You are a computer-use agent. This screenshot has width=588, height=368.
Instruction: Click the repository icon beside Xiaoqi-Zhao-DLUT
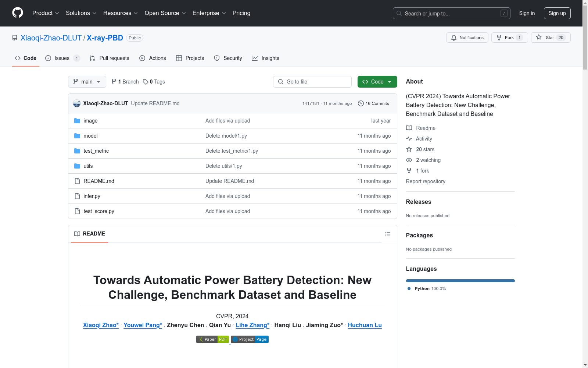click(15, 38)
